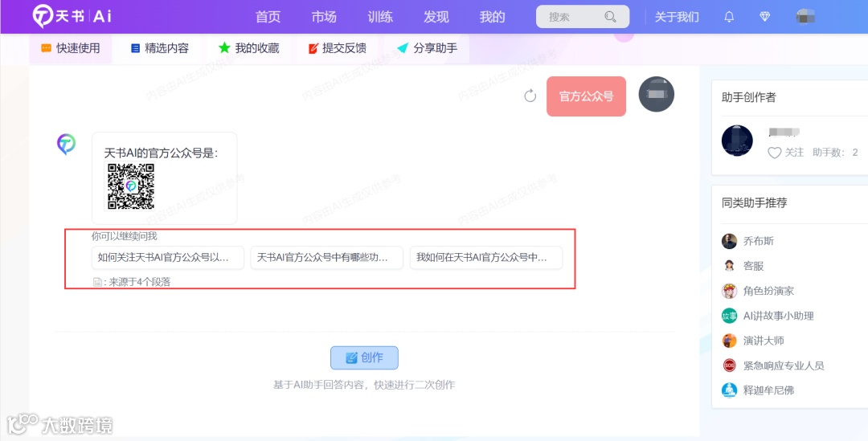868x441 pixels.
Task: Open 来源于4个段落 source text
Action: click(140, 282)
